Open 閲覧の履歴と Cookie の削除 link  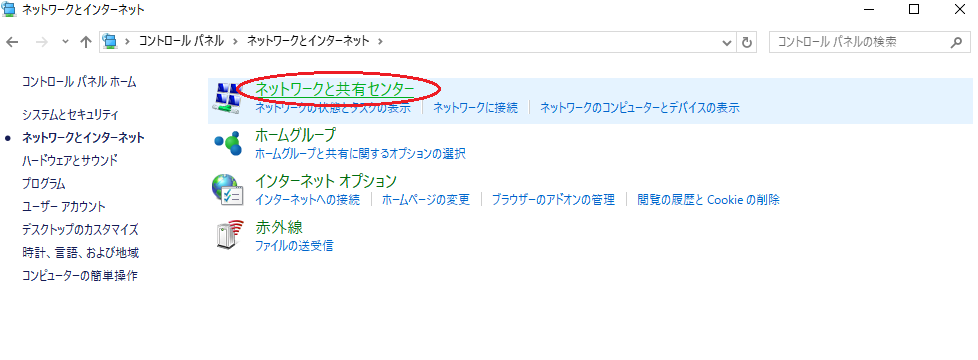[x=709, y=200]
